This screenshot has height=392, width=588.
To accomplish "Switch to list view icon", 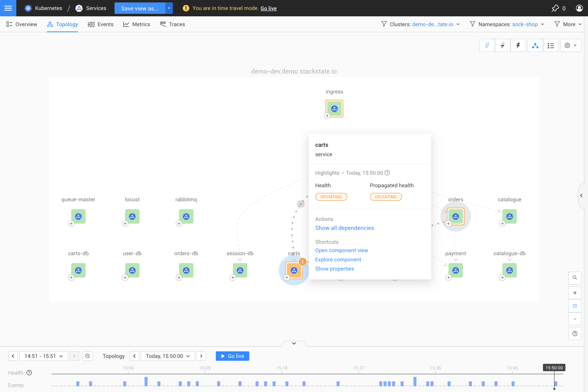I will click(551, 46).
